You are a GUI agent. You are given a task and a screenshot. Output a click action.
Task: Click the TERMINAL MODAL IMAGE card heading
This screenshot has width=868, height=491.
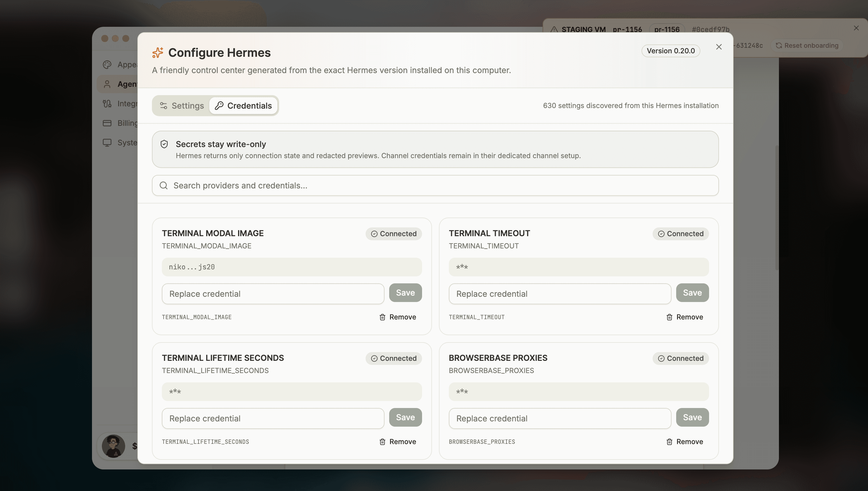tap(212, 233)
